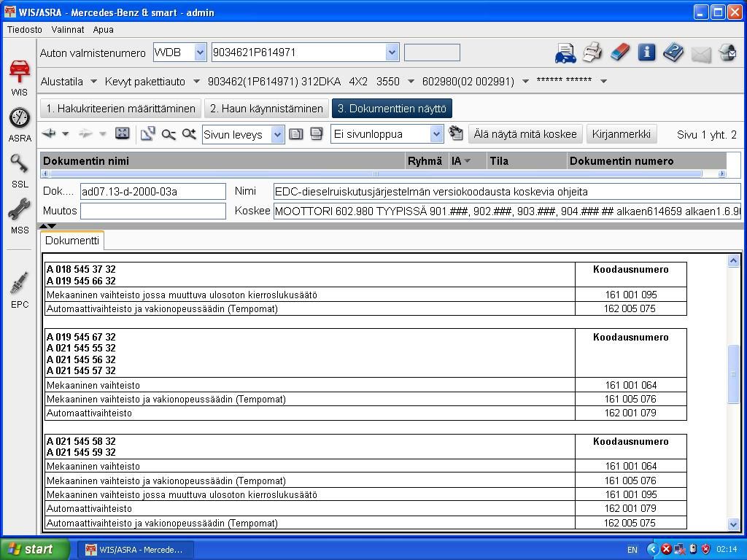Zoom in with magnifier plus icon

click(189, 134)
